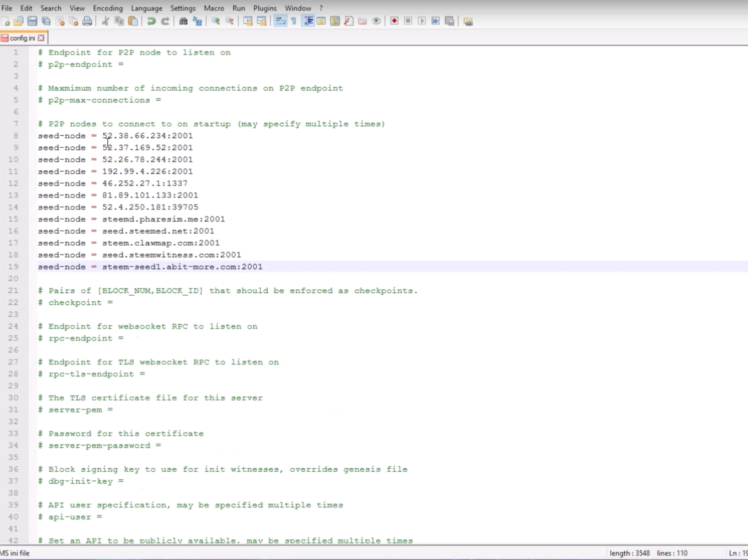Open Folder as Workspace icon

pos(363,21)
